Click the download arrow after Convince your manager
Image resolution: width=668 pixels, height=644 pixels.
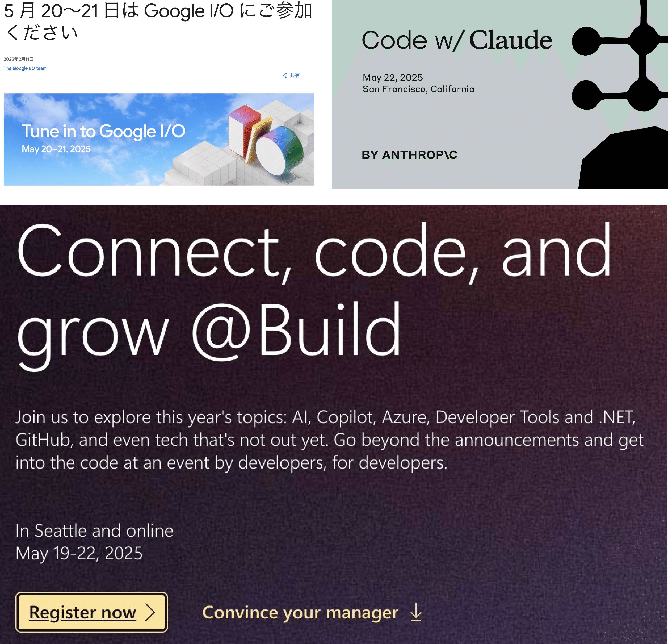[416, 612]
